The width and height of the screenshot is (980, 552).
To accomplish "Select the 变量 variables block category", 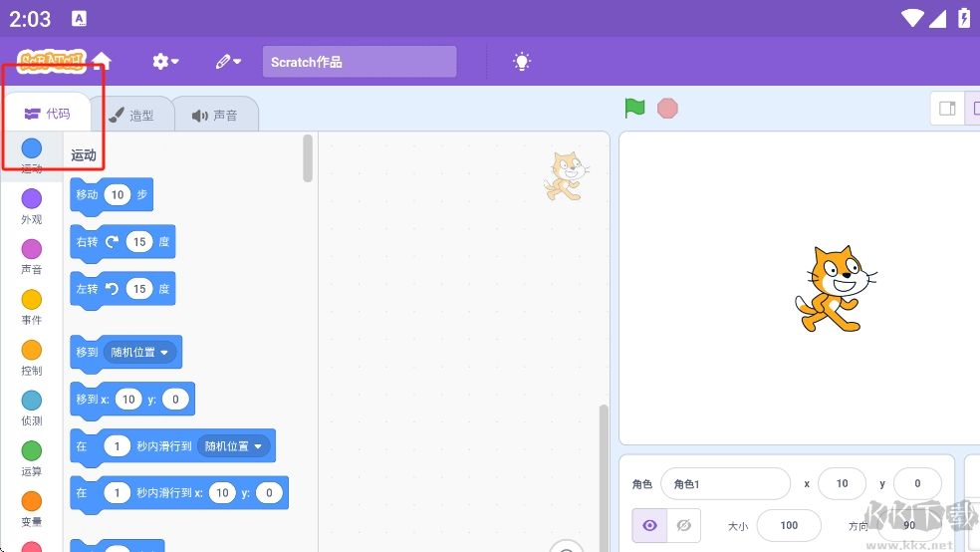I will click(x=31, y=509).
